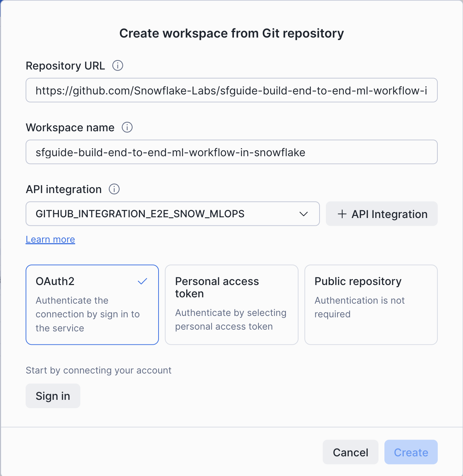463x476 pixels.
Task: Click the "API integration" field label
Action: (x=64, y=190)
